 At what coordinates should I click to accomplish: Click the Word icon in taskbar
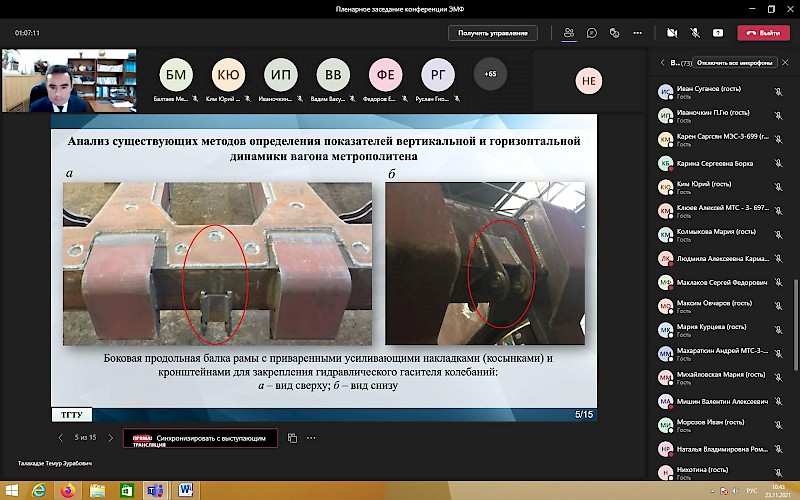pos(185,491)
